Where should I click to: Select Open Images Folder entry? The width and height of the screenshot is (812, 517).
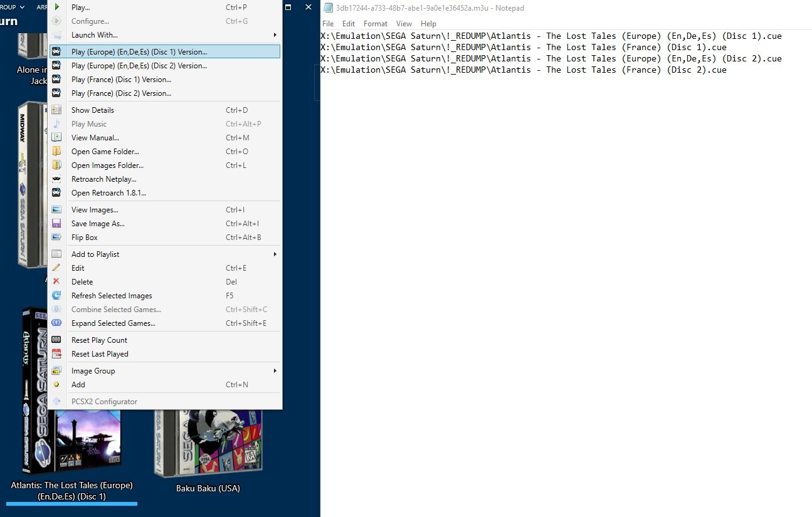[164, 165]
